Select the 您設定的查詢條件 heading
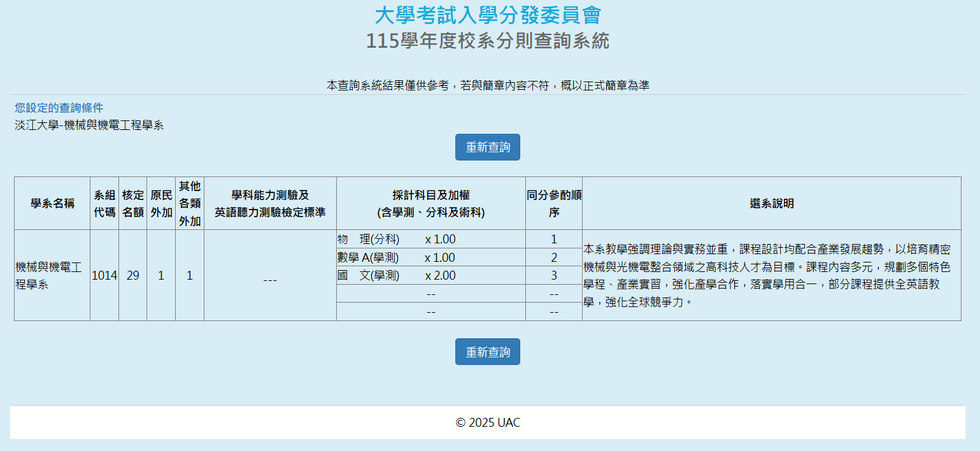The image size is (980, 451). click(x=59, y=108)
